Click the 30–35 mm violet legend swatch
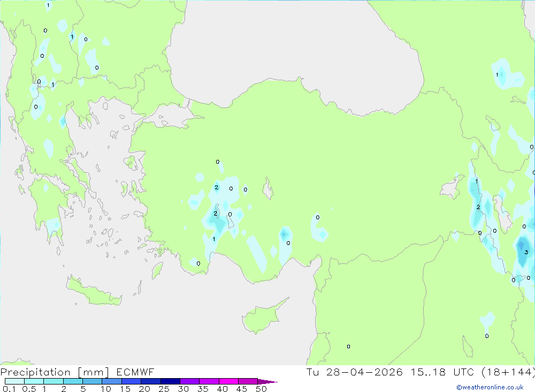Screen dimensions: 535x392 pos(189,381)
